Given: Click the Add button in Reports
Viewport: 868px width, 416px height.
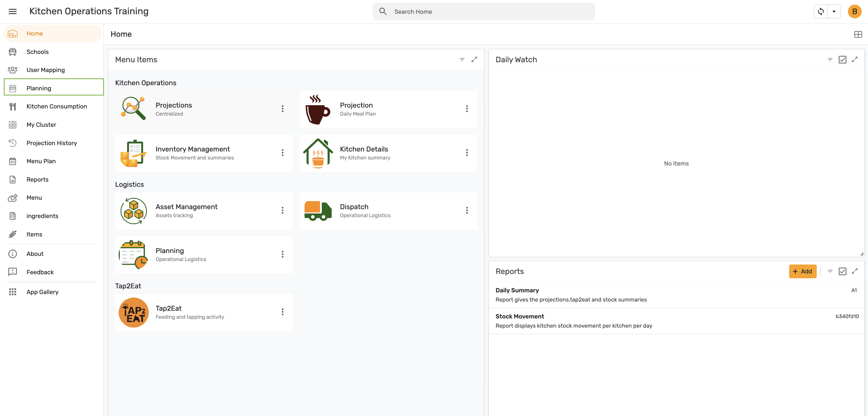Looking at the screenshot, I should click(802, 271).
